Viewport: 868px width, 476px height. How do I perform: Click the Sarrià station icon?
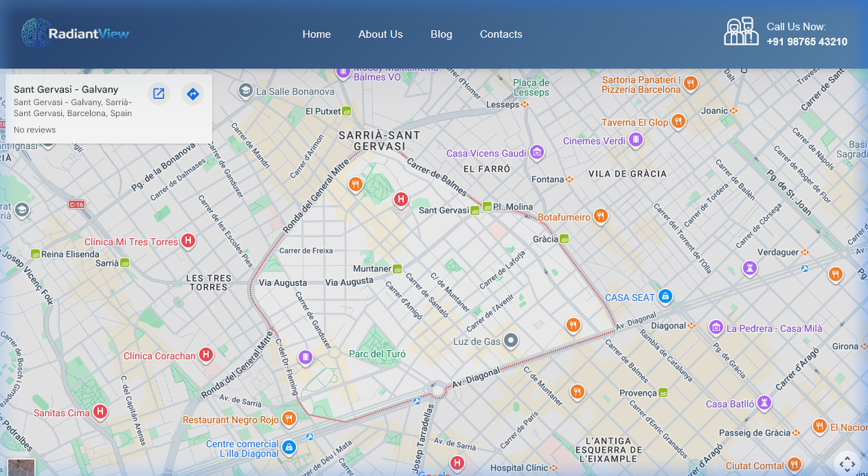125,262
